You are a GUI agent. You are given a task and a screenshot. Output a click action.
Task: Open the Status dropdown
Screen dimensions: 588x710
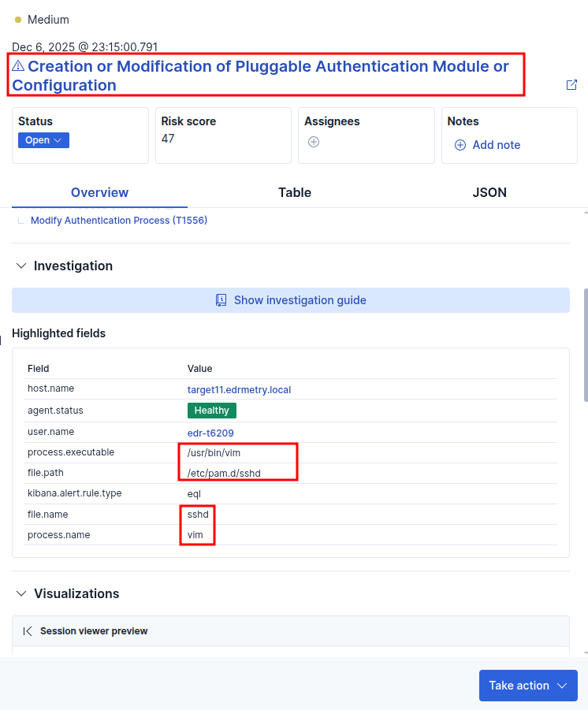[x=43, y=140]
